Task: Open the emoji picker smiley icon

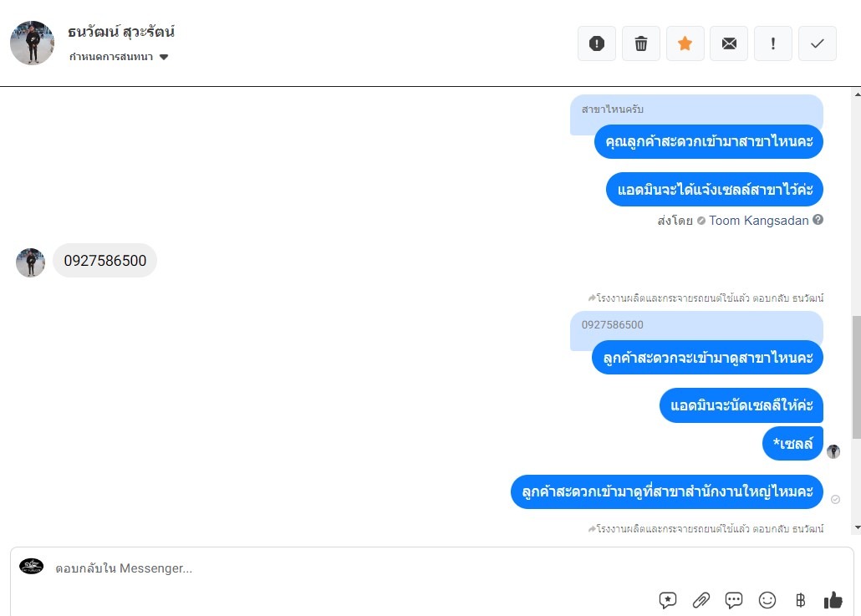Action: pyautogui.click(x=767, y=600)
